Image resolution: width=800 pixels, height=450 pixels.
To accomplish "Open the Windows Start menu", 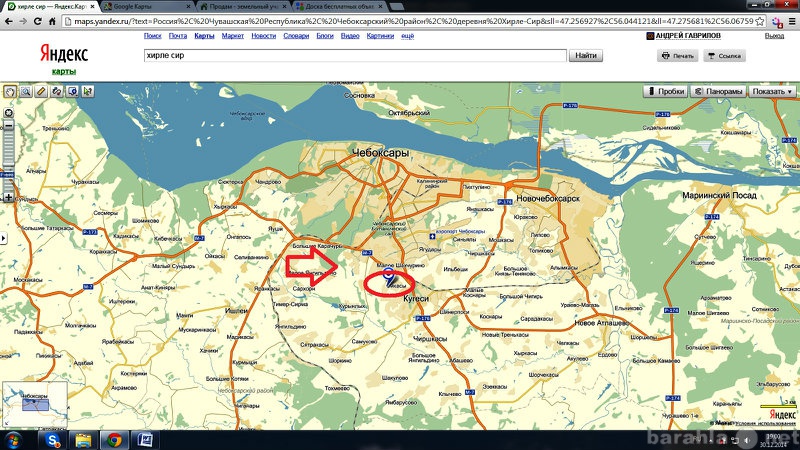I will point(13,440).
